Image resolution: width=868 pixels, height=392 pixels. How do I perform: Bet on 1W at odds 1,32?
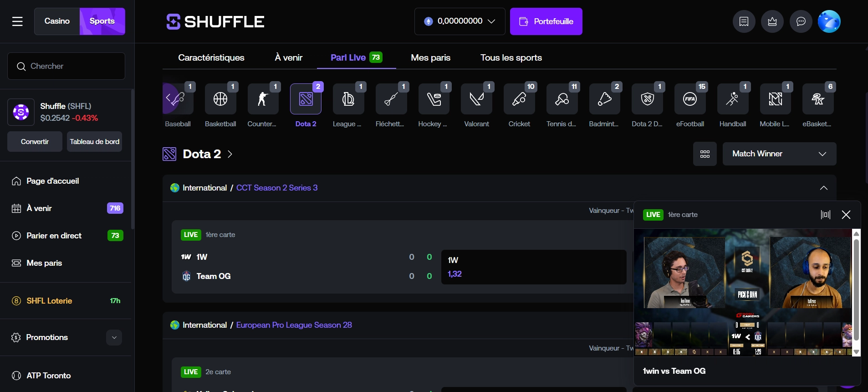(534, 267)
